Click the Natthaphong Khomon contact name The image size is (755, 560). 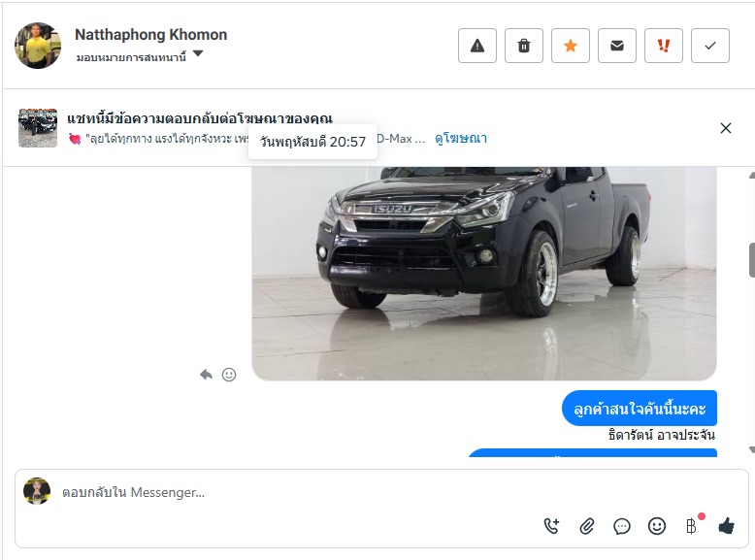[x=151, y=34]
